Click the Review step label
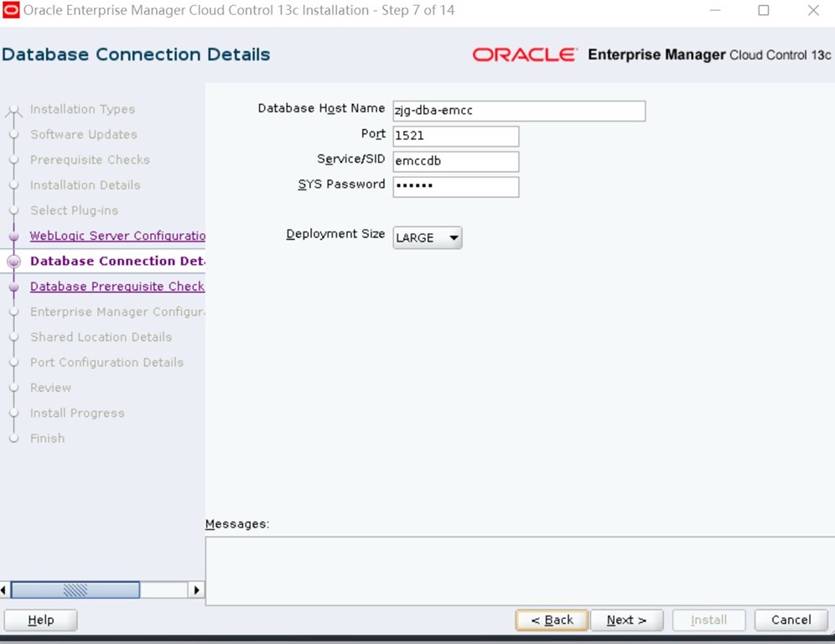The width and height of the screenshot is (835, 644). tap(50, 387)
